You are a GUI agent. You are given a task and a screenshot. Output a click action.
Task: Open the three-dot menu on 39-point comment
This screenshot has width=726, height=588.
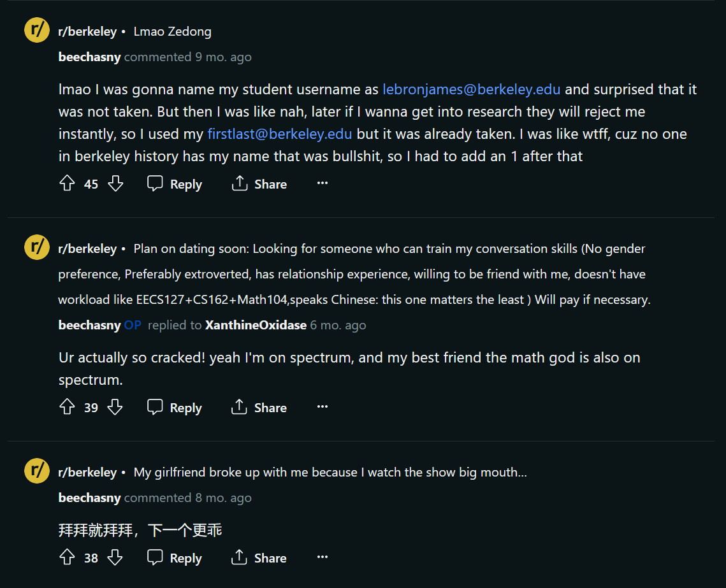[x=323, y=406]
